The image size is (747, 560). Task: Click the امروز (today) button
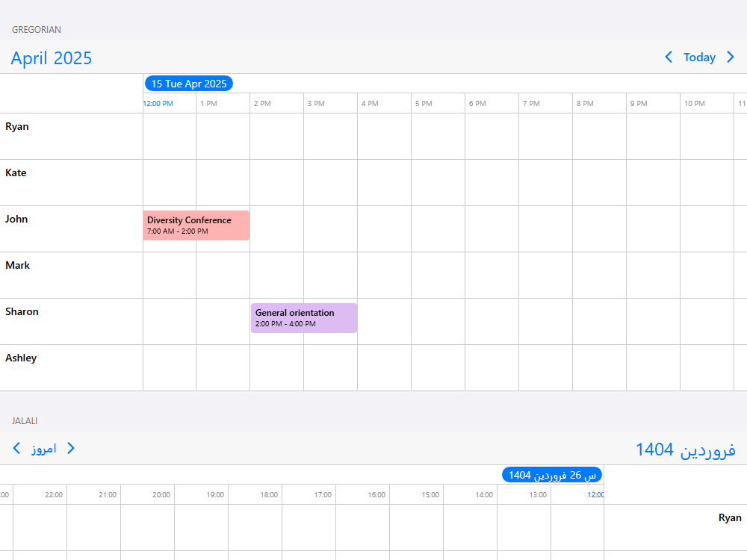[x=44, y=449]
